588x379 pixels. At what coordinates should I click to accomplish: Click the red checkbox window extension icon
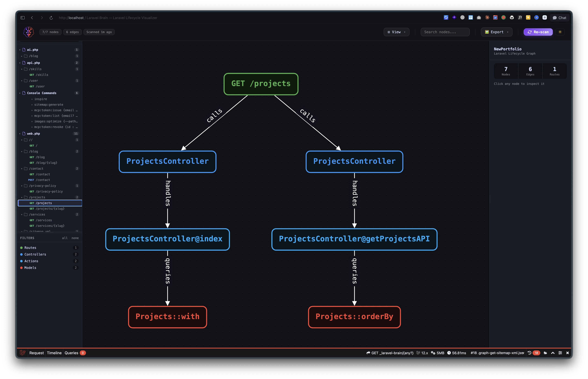[495, 17]
